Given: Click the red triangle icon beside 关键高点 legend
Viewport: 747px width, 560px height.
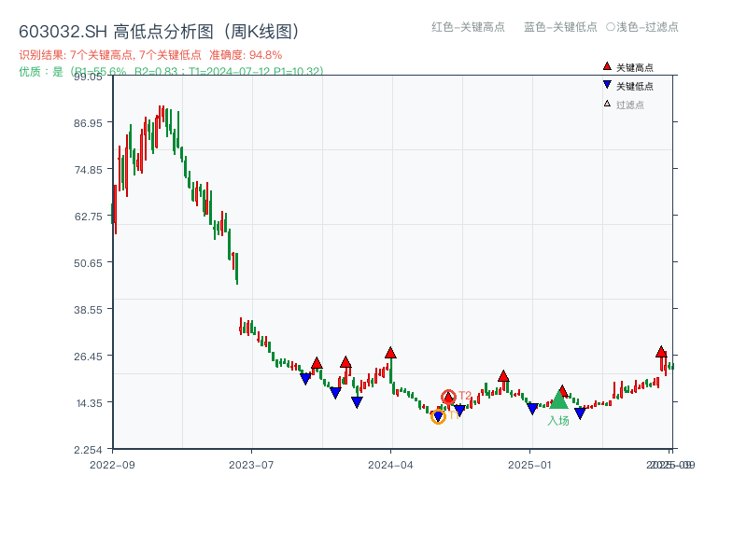Looking at the screenshot, I should coord(607,67).
